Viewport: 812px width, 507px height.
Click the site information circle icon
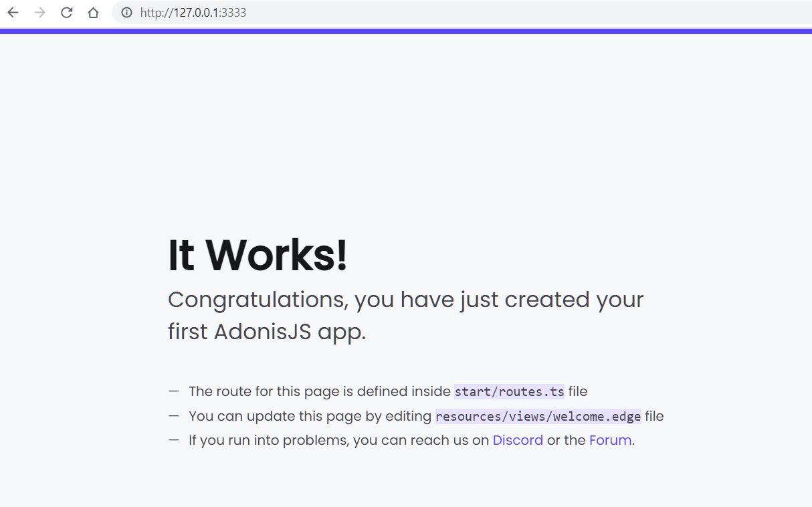[126, 12]
